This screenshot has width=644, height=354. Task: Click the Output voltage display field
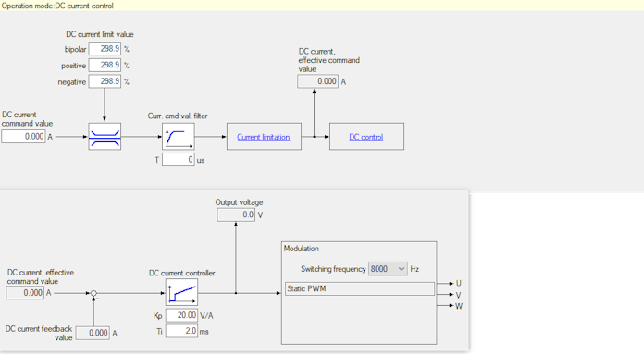[236, 214]
